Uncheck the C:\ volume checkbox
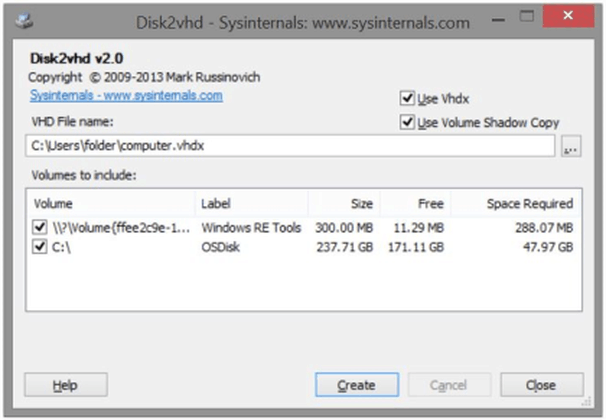606x420 pixels. click(x=40, y=246)
